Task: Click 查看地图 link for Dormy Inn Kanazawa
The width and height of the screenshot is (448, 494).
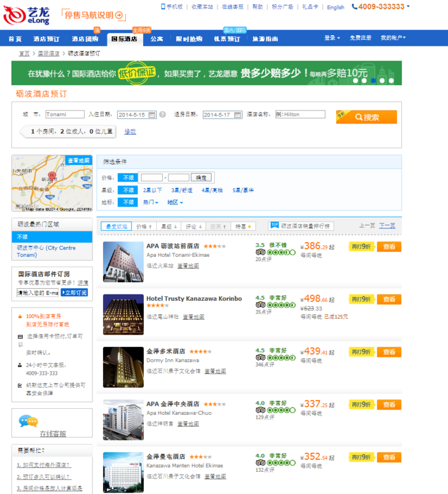Action: tap(215, 371)
